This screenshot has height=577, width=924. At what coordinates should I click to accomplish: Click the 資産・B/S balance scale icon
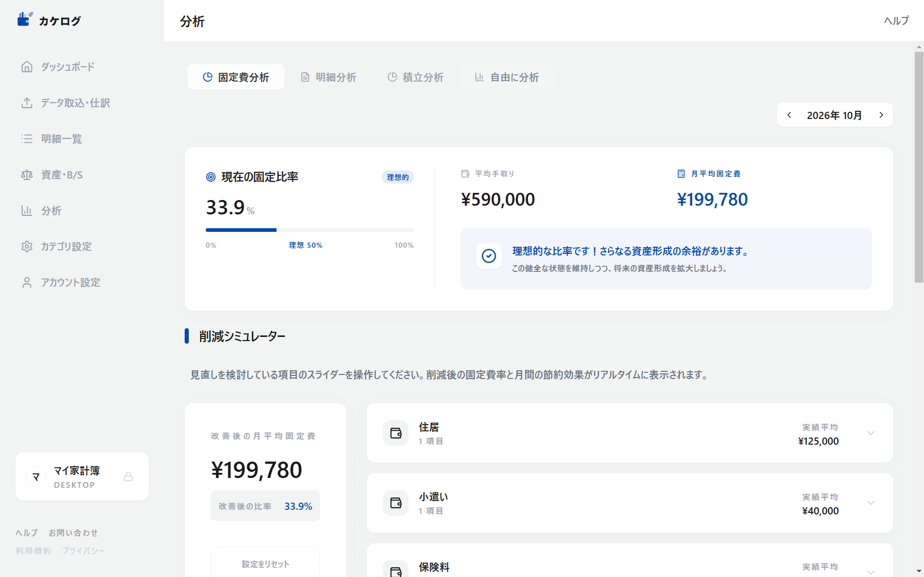(x=27, y=175)
